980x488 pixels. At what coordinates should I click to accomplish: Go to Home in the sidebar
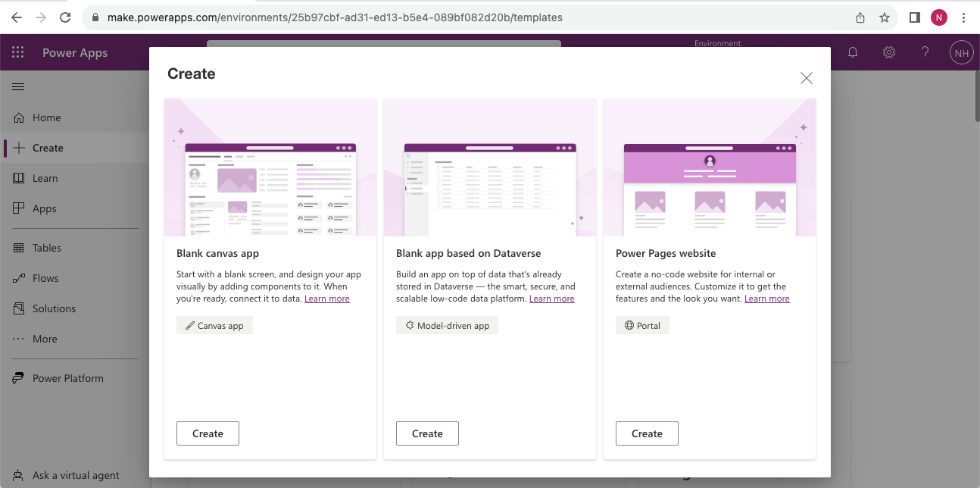pyautogui.click(x=46, y=117)
